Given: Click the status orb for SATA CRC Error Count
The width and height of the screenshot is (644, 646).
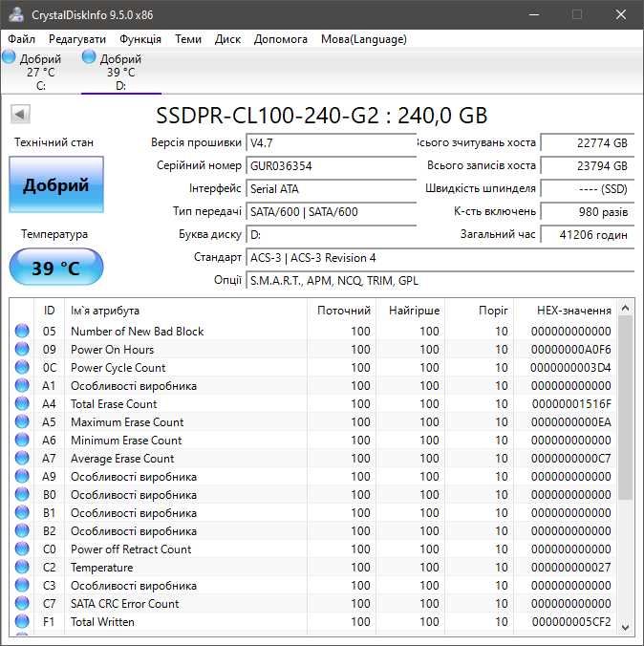Looking at the screenshot, I should click(22, 603).
